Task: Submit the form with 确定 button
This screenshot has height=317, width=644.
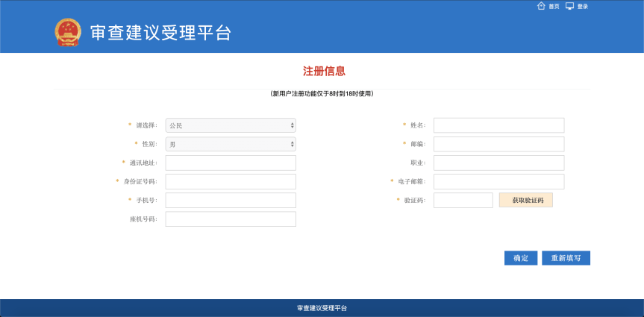Action: tap(521, 258)
